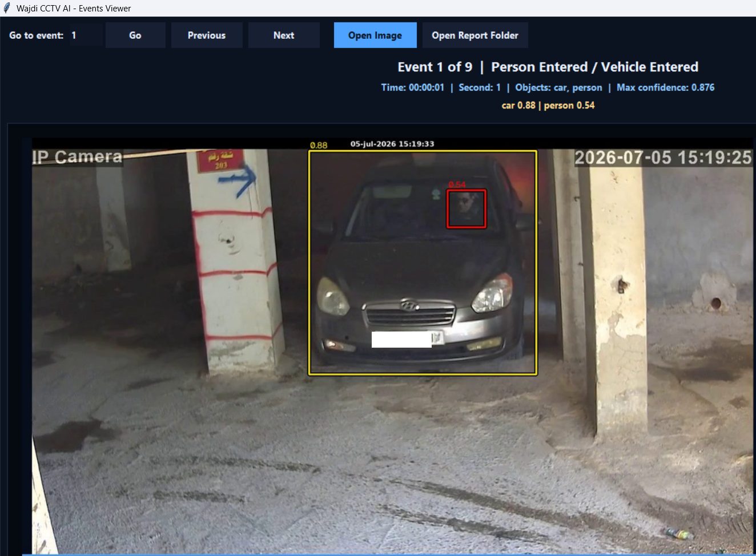Open Image of the current event
Screen dimensions: 756x556
(x=375, y=35)
